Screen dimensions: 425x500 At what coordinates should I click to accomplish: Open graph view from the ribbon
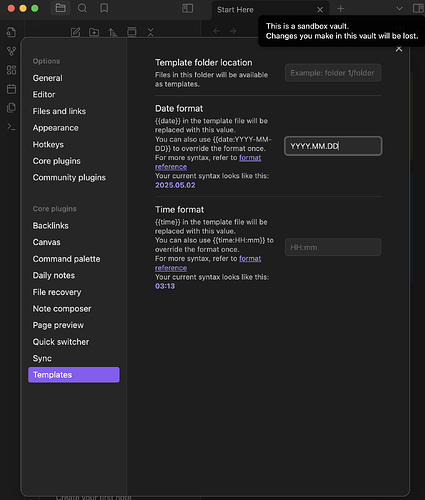(11, 51)
